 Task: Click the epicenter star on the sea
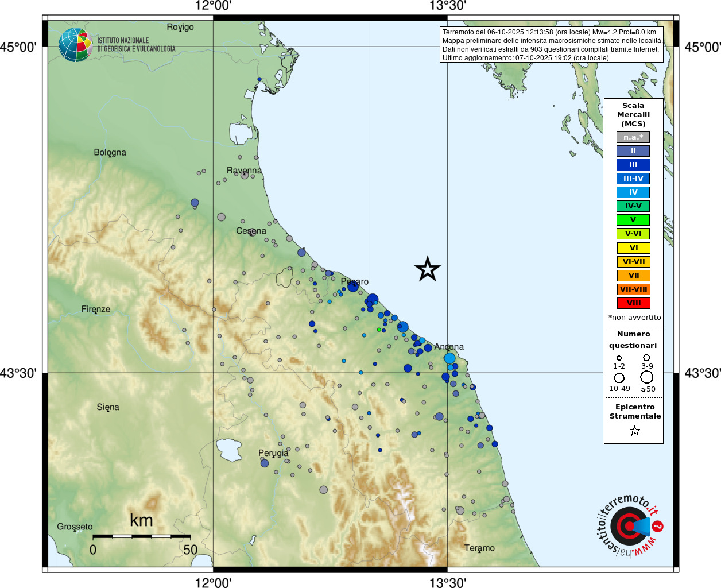coord(428,269)
